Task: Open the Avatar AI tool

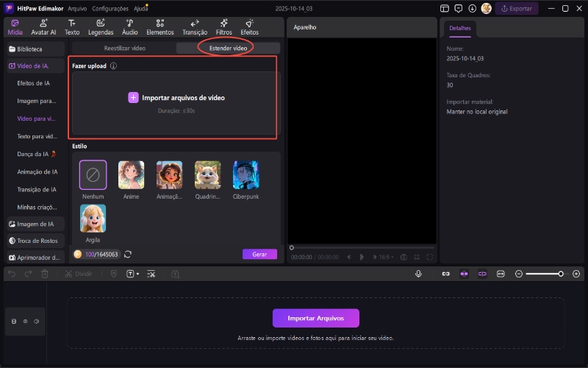Action: [43, 27]
